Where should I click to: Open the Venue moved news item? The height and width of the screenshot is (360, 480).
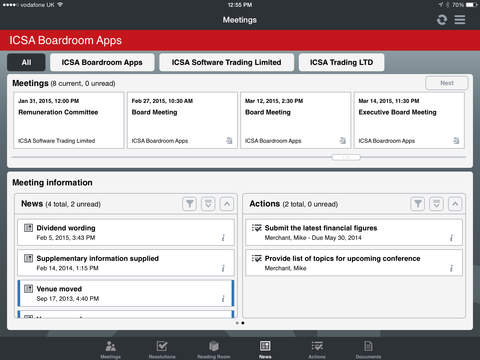pyautogui.click(x=126, y=293)
